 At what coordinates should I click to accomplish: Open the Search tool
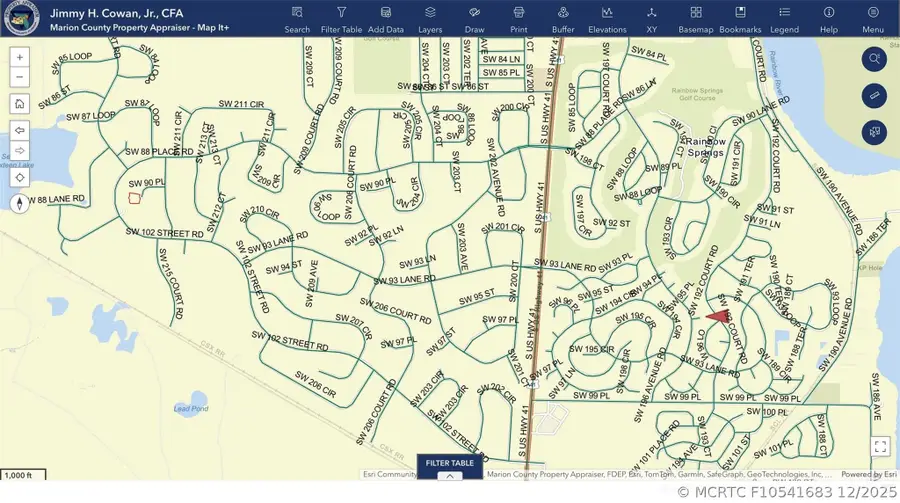(297, 19)
